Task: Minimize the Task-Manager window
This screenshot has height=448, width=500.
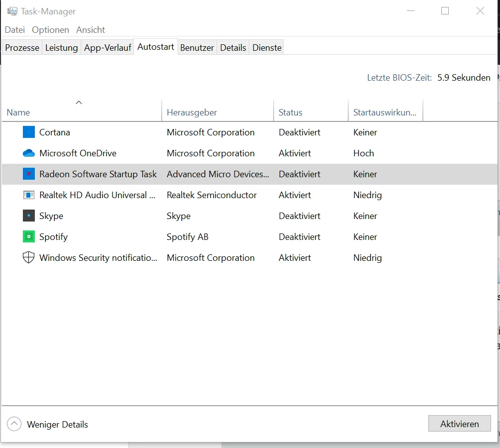Action: click(411, 11)
